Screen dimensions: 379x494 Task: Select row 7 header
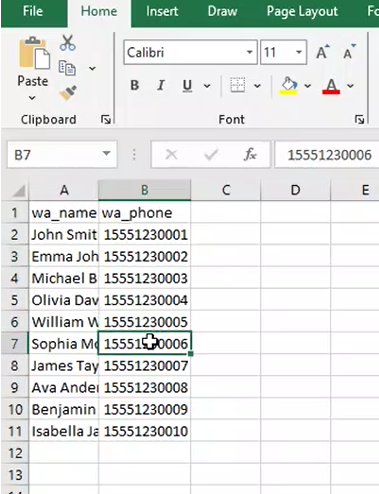click(x=15, y=344)
